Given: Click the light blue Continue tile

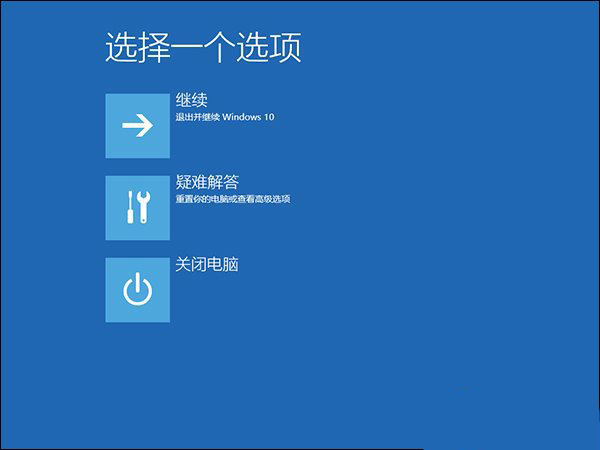Looking at the screenshot, I should [137, 125].
